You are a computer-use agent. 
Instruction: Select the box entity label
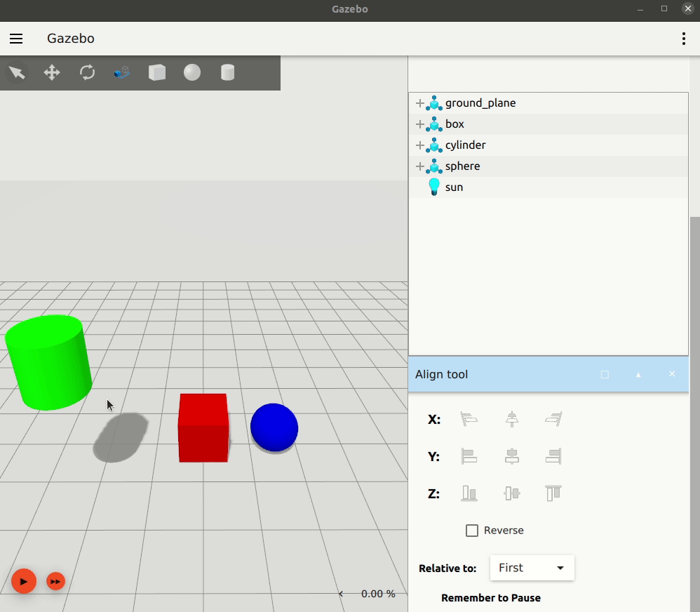(x=455, y=124)
